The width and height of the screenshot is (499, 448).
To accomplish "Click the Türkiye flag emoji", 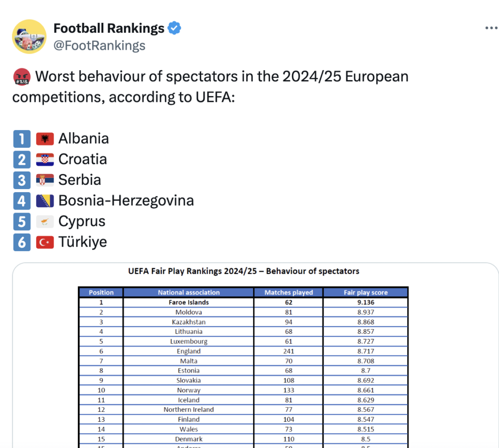I will point(45,242).
